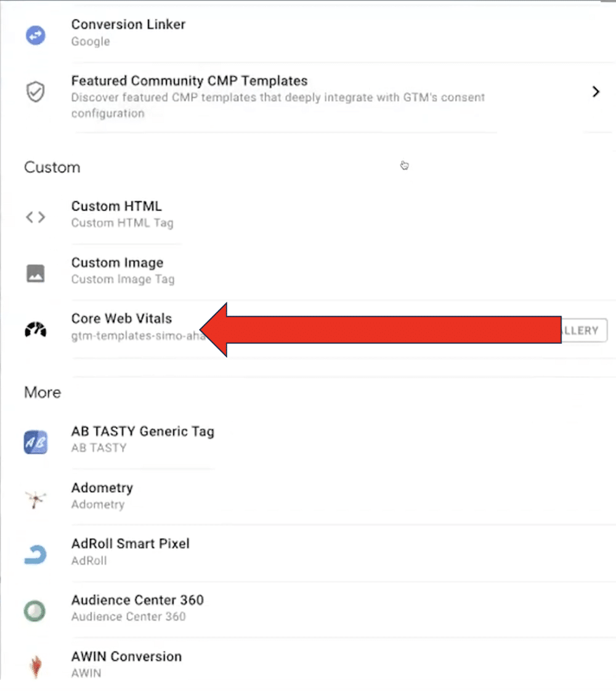The image size is (616, 691).
Task: Click the Audience Center 360 circle icon
Action: 35,610
